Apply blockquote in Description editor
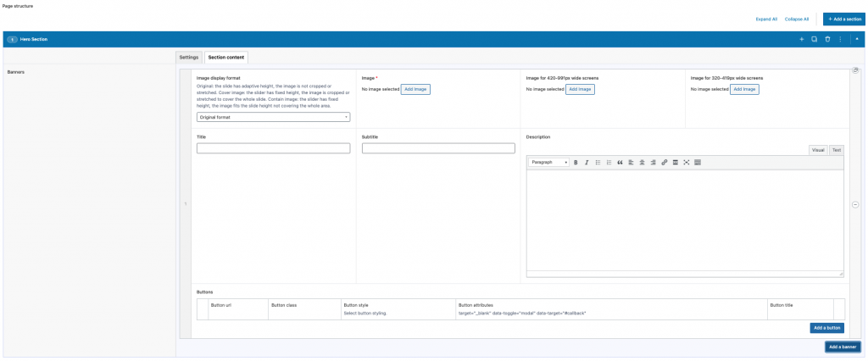The width and height of the screenshot is (868, 361). pyautogui.click(x=620, y=162)
